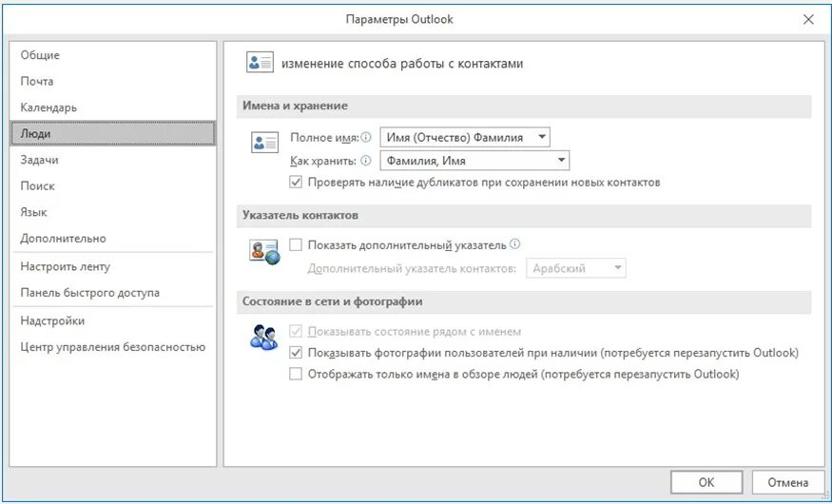The height and width of the screenshot is (504, 832).
Task: Select the Люди category
Action: pos(113,133)
